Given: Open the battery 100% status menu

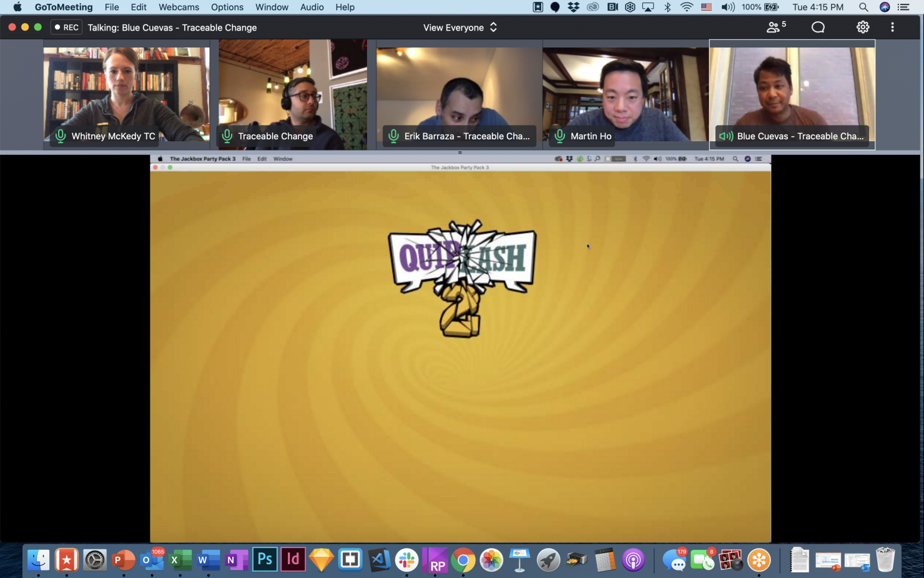Looking at the screenshot, I should (x=760, y=7).
